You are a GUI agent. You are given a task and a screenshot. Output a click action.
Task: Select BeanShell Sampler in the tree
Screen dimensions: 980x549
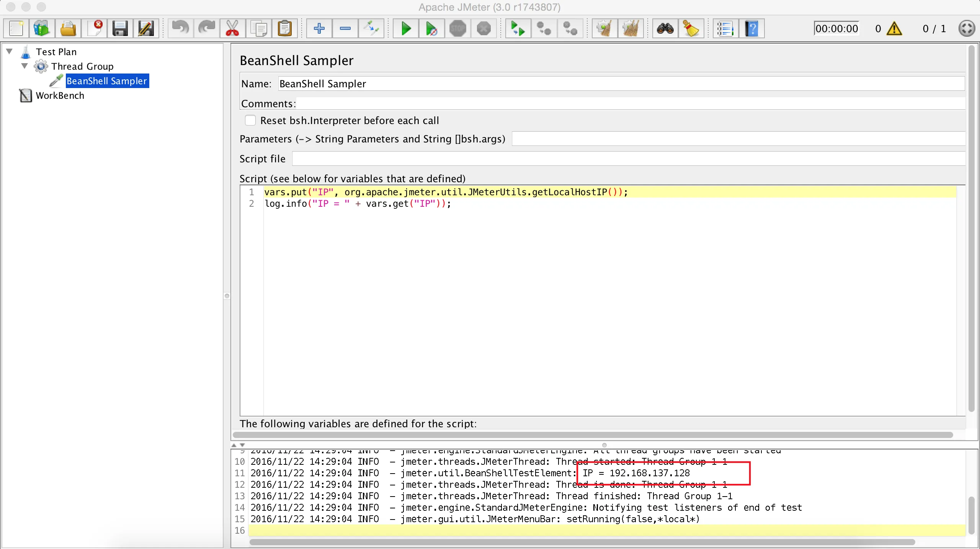click(106, 81)
